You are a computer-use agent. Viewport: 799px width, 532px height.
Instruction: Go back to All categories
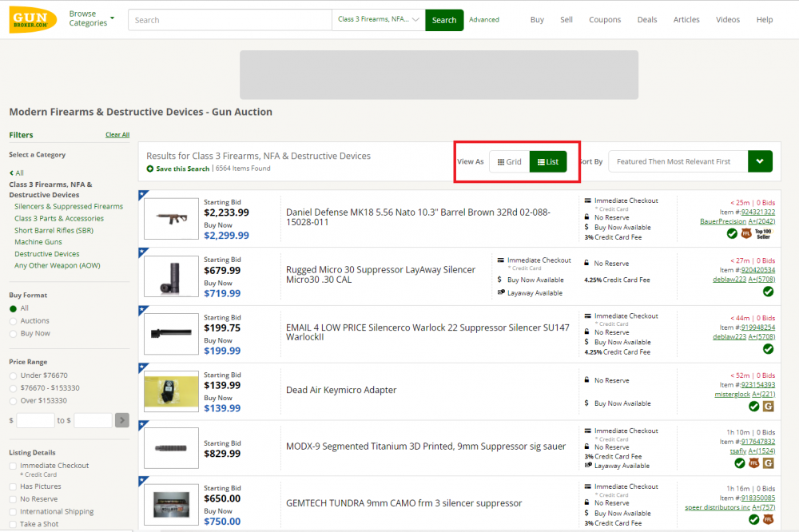point(17,173)
